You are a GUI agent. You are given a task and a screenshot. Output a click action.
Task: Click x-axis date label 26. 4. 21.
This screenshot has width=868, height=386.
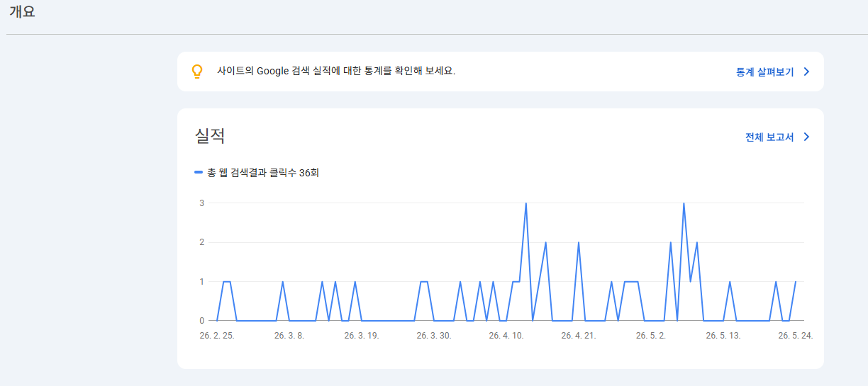tap(579, 336)
